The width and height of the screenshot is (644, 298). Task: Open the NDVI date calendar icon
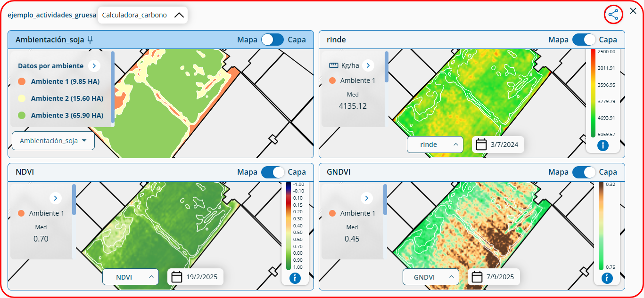click(x=177, y=277)
